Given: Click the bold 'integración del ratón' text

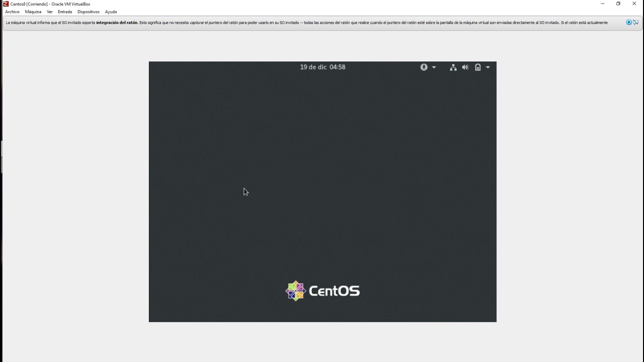Looking at the screenshot, I should coord(117,23).
